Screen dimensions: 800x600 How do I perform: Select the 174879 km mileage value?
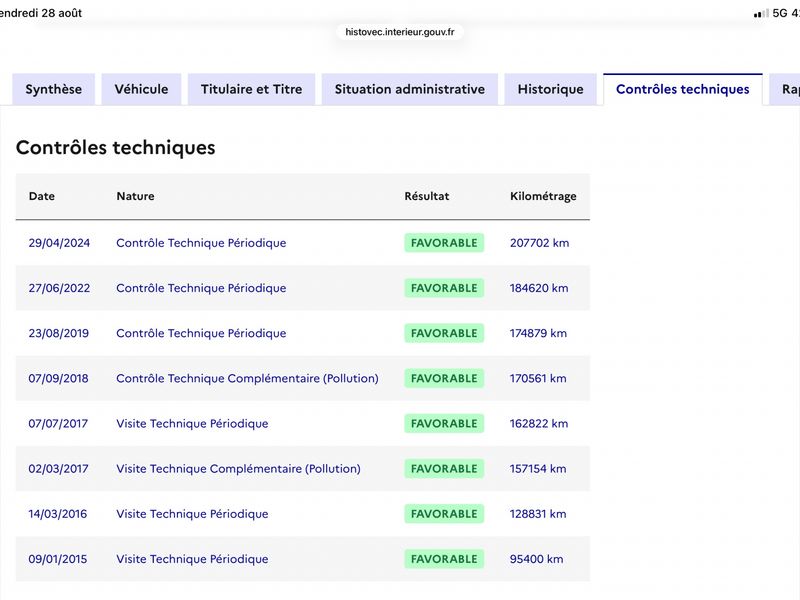pos(538,333)
